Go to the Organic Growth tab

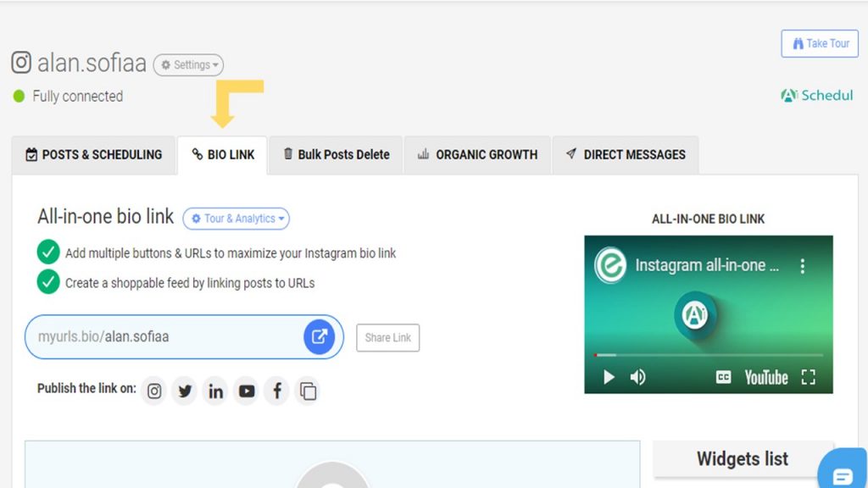(477, 155)
